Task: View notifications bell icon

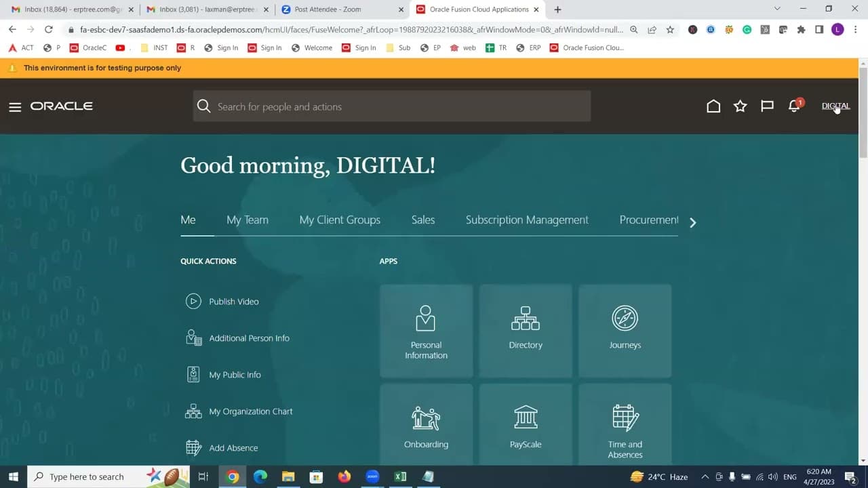Action: pos(794,106)
